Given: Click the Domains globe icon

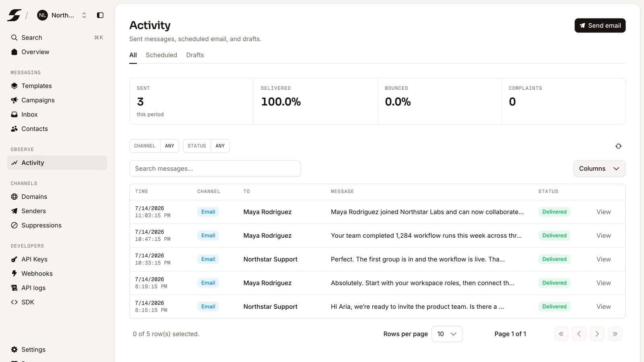Looking at the screenshot, I should [14, 197].
